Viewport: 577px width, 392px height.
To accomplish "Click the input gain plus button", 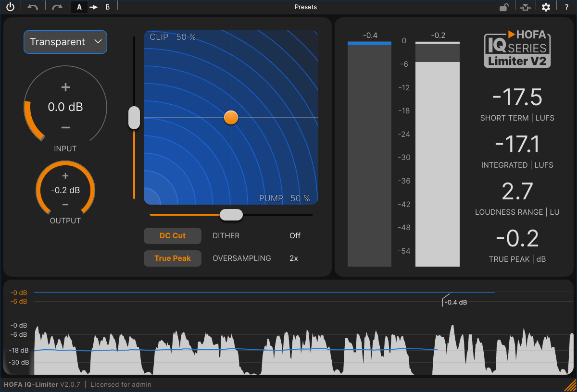I will click(65, 87).
